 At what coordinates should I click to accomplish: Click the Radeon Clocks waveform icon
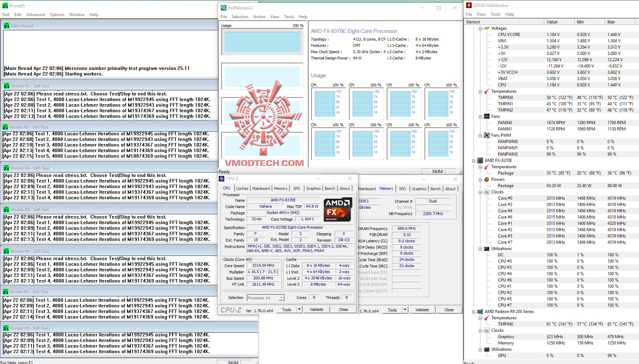tap(486, 330)
